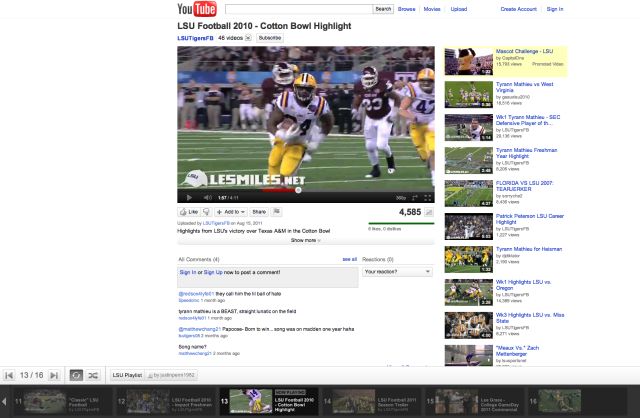Screen dimensions: 640x418
Task: Click the Search button
Action: (x=383, y=9)
